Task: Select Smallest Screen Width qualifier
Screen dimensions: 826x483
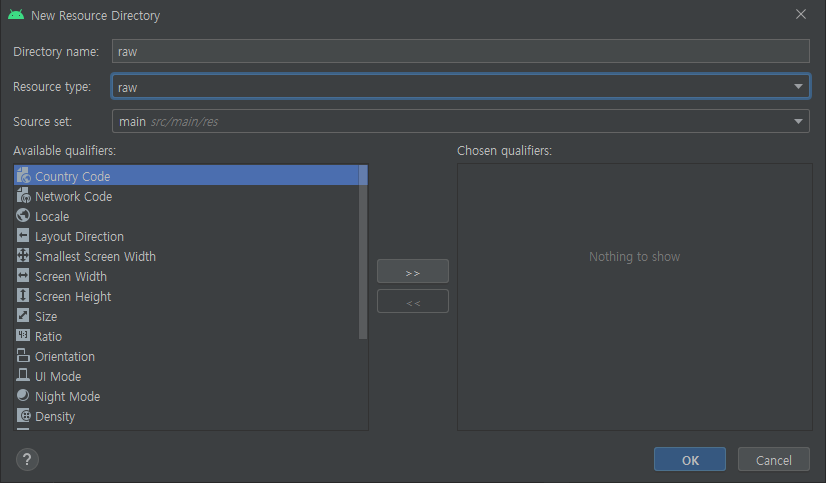Action: (x=186, y=255)
